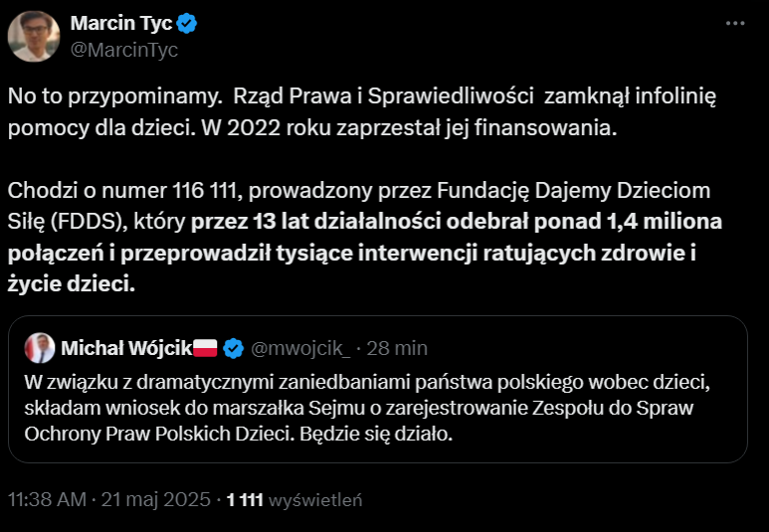Click the Michał Wójcik display name
This screenshot has width=769, height=532.
click(124, 348)
